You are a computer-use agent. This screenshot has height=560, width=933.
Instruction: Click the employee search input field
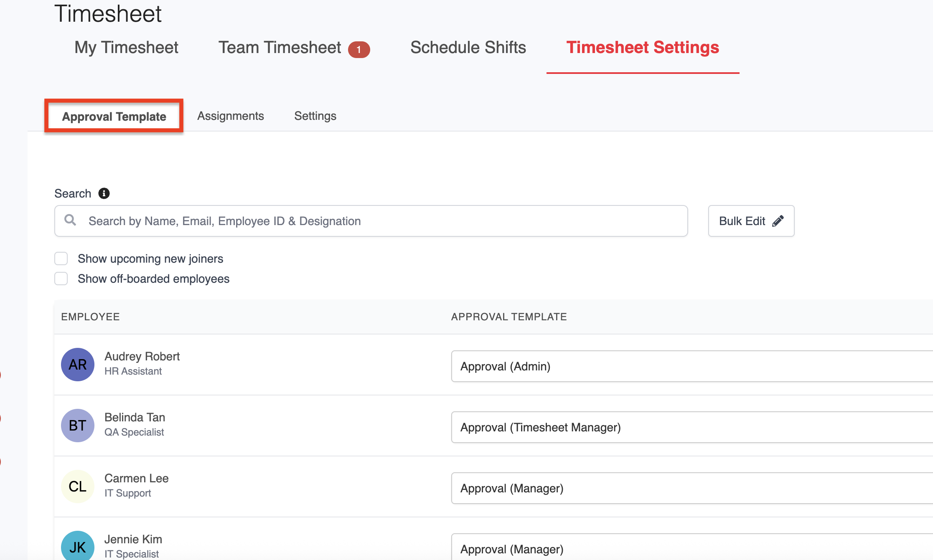[376, 221]
